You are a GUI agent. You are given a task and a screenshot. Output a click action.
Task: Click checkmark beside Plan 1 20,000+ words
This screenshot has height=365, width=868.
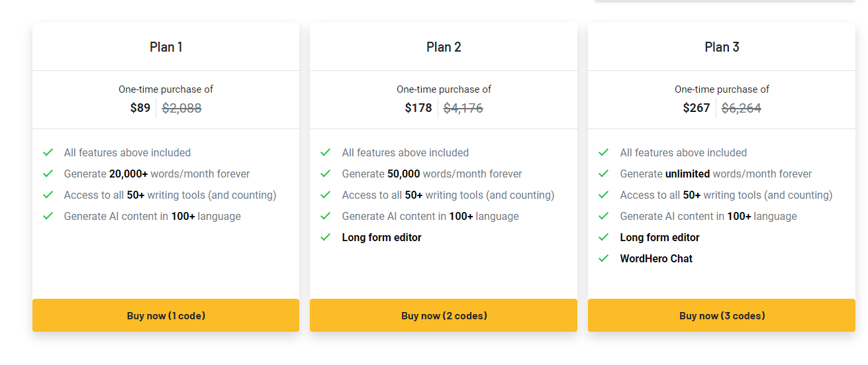click(48, 174)
